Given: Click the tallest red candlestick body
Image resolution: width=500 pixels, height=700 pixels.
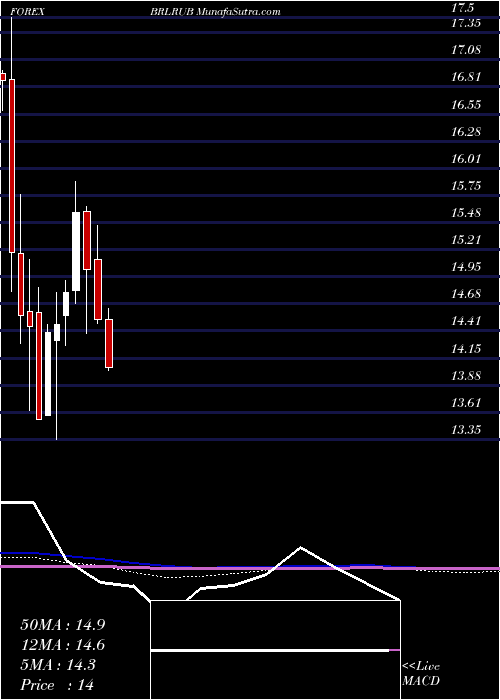Looking at the screenshot, I should [12, 166].
